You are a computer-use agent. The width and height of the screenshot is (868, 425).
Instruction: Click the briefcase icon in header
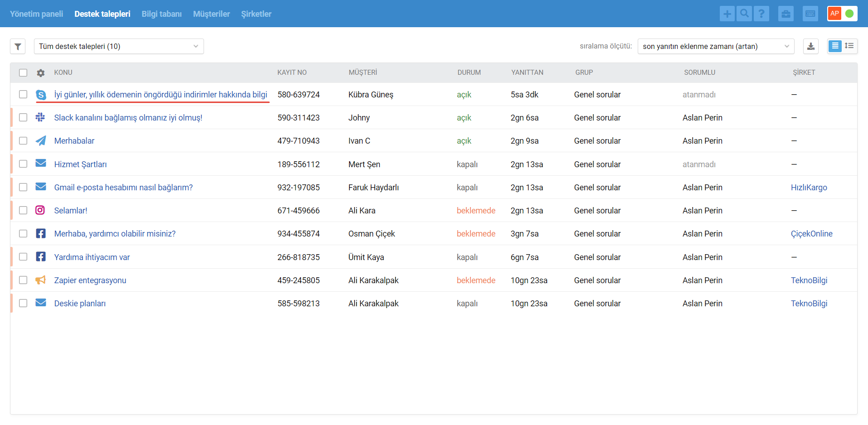[786, 14]
